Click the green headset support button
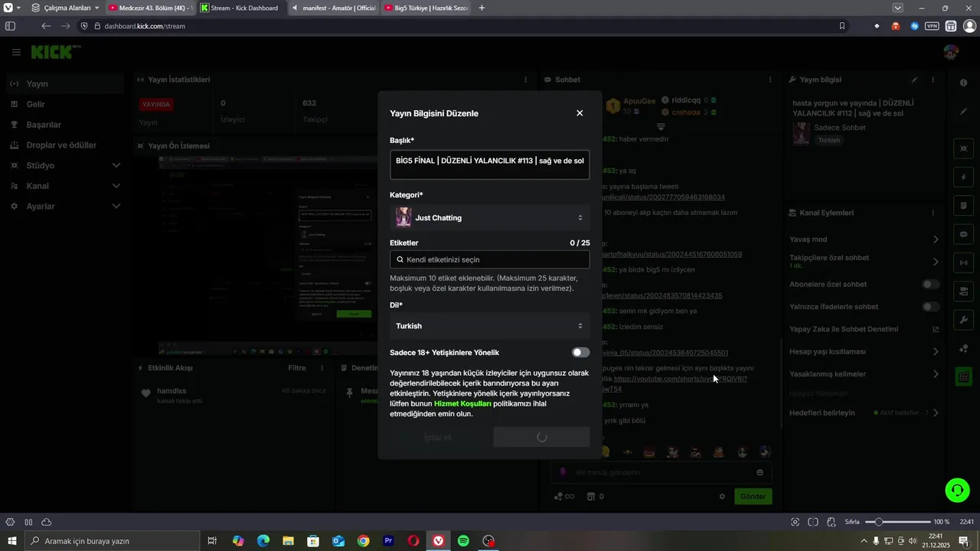Image resolution: width=980 pixels, height=551 pixels. [x=957, y=490]
